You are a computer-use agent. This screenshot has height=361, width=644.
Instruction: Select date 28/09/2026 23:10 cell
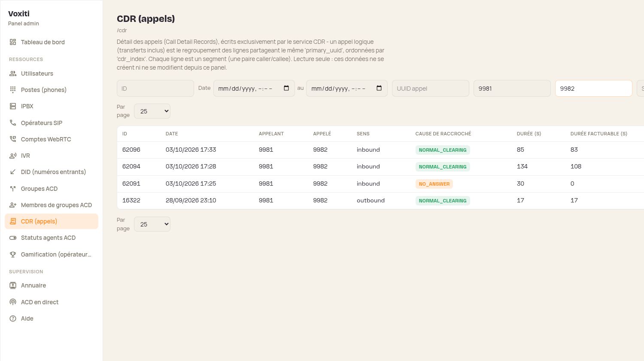[x=191, y=200]
